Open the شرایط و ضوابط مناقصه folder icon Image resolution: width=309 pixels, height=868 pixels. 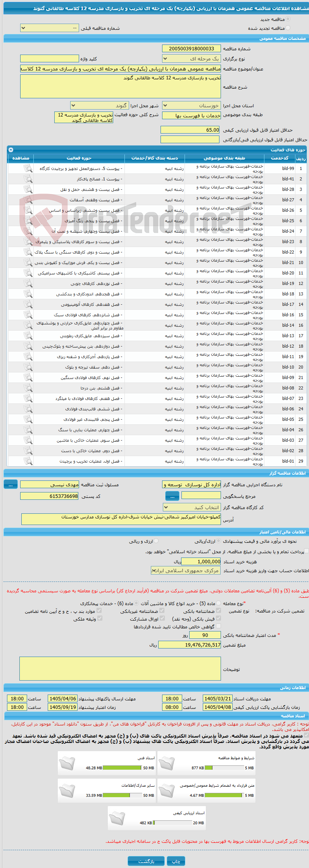[167, 763]
